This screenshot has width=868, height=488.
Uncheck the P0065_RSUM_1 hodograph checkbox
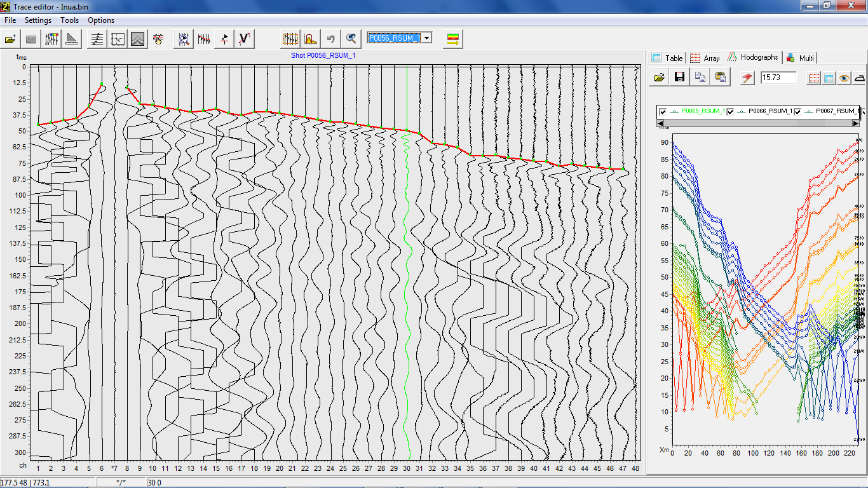[663, 111]
